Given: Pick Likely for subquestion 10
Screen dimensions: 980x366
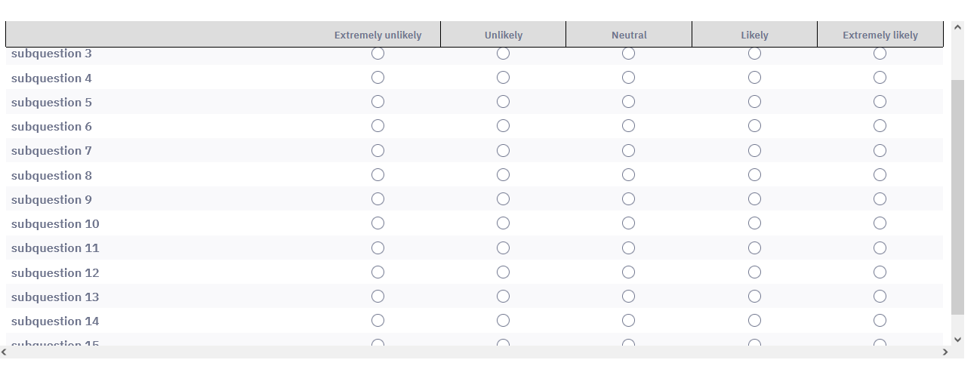Looking at the screenshot, I should click(754, 223).
